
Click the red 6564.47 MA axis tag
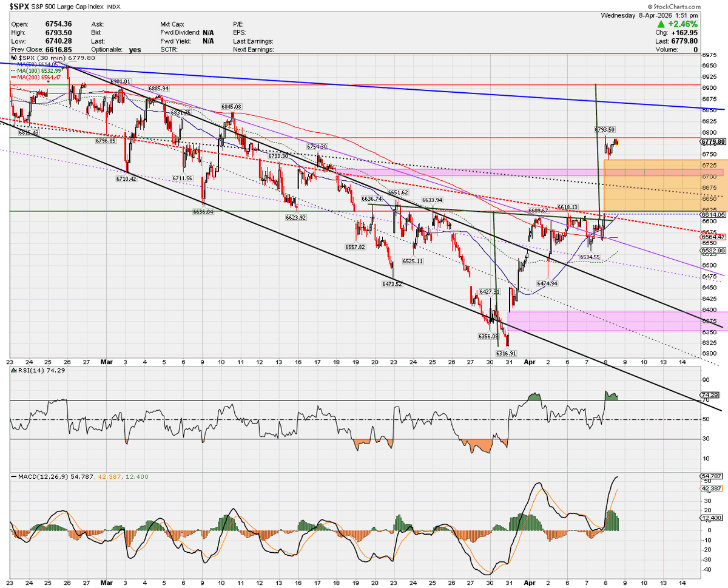pyautogui.click(x=713, y=237)
